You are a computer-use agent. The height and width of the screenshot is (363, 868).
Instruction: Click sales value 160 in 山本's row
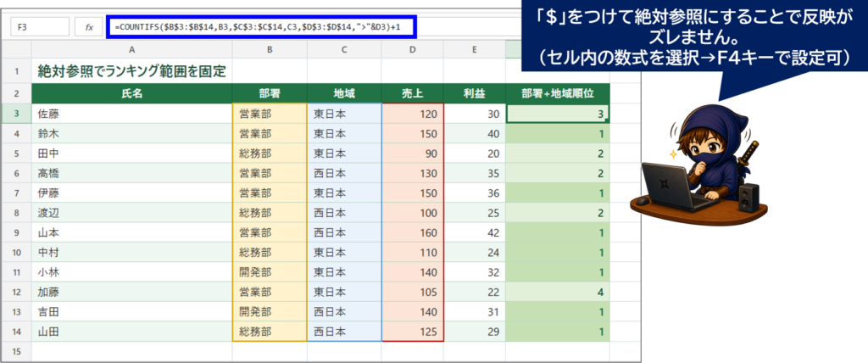tap(413, 232)
